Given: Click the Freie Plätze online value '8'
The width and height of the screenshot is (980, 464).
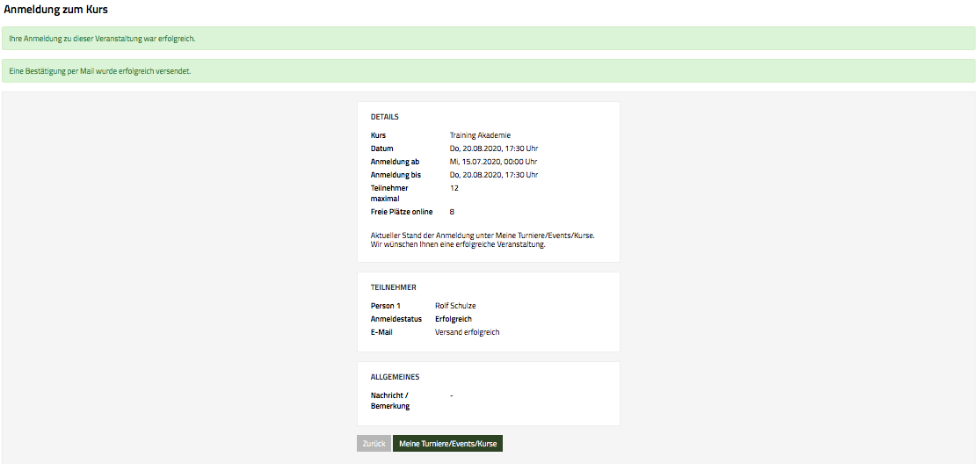Looking at the screenshot, I should tap(452, 213).
